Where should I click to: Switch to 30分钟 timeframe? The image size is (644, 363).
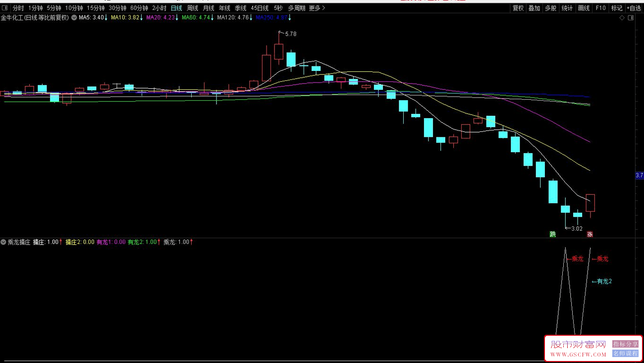pyautogui.click(x=117, y=8)
